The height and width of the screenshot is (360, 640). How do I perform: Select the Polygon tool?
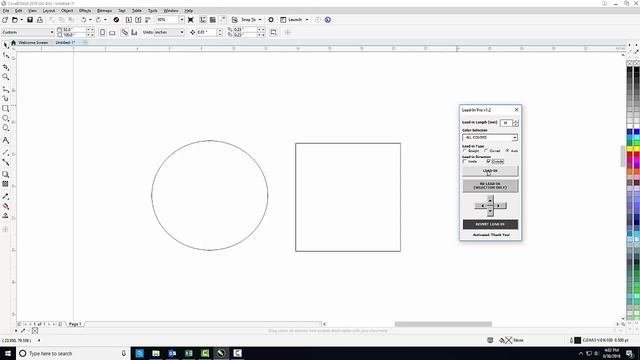(x=6, y=128)
